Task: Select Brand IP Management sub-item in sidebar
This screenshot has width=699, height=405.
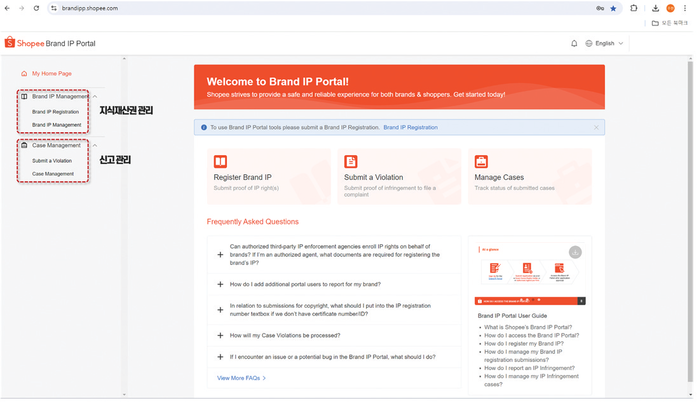Action: 57,125
